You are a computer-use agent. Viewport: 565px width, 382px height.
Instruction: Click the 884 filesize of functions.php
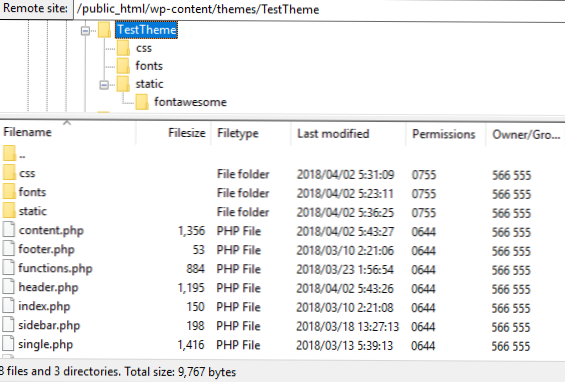196,269
